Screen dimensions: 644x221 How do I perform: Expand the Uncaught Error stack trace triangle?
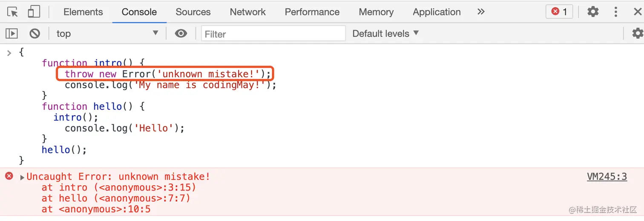point(23,177)
